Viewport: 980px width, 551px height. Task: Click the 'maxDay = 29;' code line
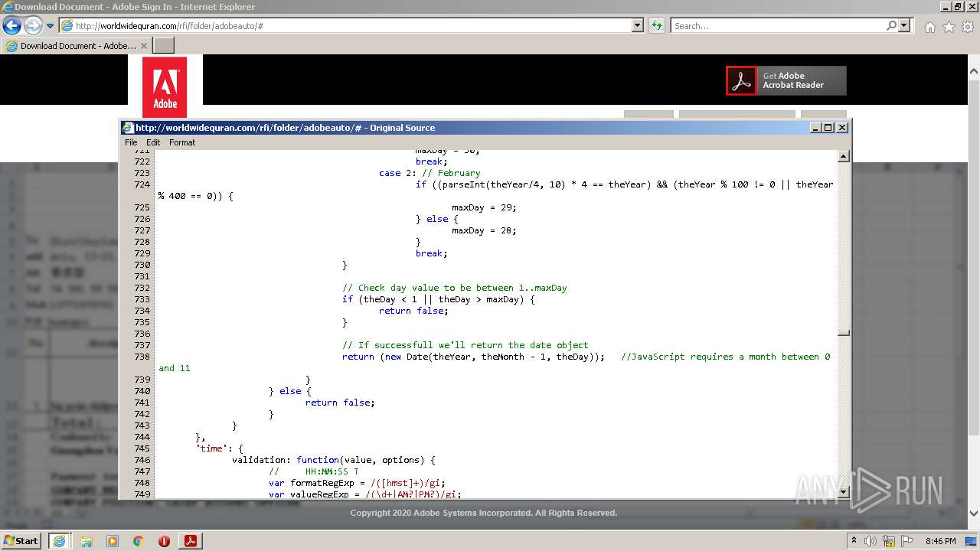click(484, 207)
